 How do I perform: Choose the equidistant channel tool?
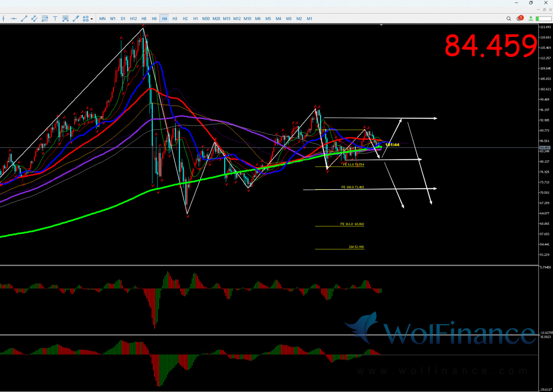click(35, 19)
